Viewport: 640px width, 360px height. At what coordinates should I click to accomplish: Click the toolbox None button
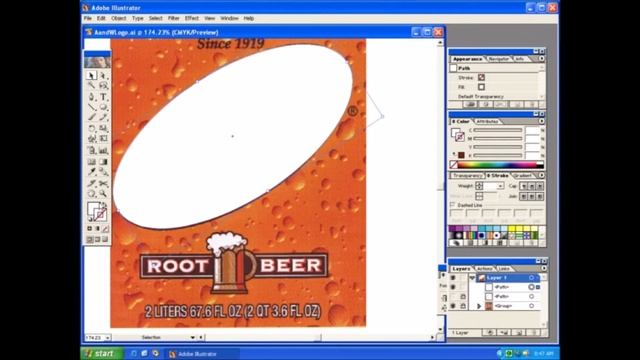[105, 229]
